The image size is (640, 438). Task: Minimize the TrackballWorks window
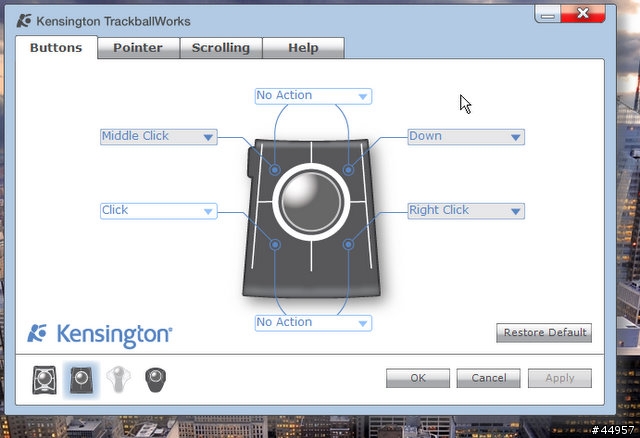548,14
